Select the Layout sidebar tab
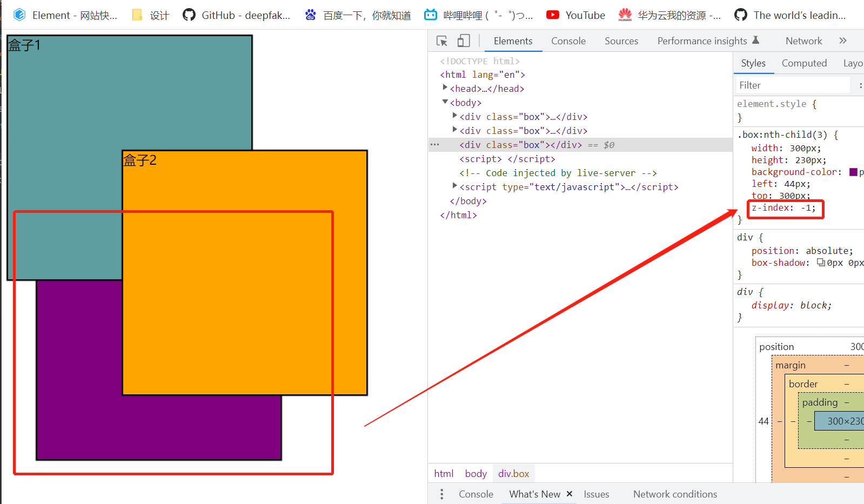Screen dimensions: 864x504 853,63
